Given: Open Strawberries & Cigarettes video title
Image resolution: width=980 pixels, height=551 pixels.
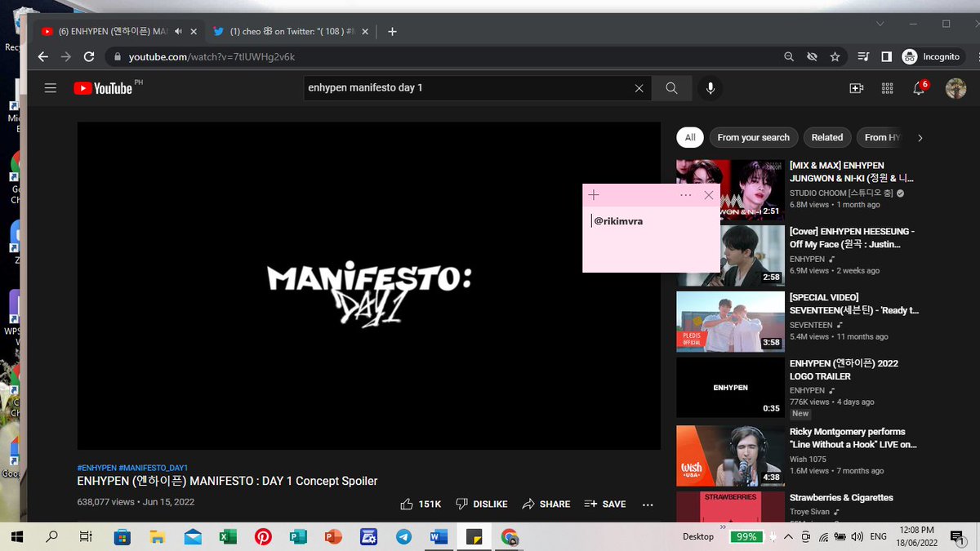Looking at the screenshot, I should click(841, 498).
